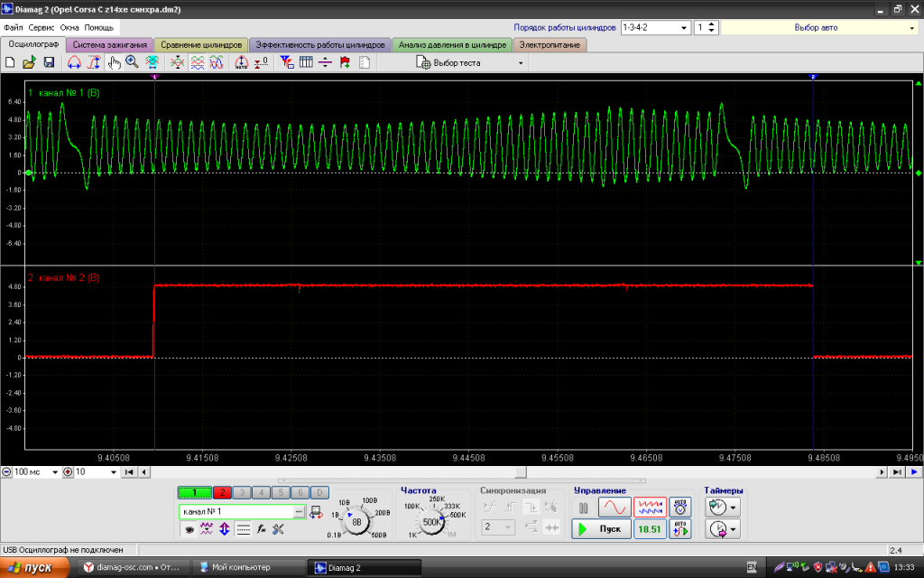Open channel tools wrench icon
Viewport: 924px width, 578px height.
pos(278,529)
